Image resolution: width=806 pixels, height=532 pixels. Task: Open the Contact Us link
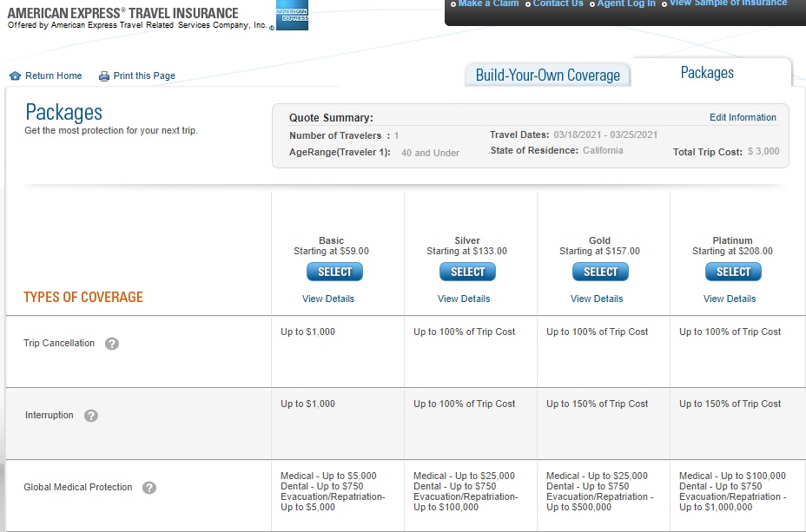(558, 3)
